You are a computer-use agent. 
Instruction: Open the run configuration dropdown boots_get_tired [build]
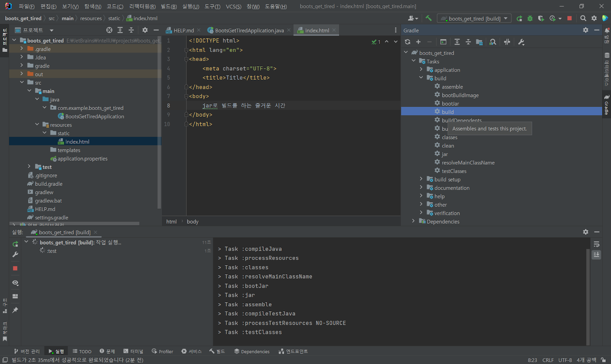click(474, 18)
